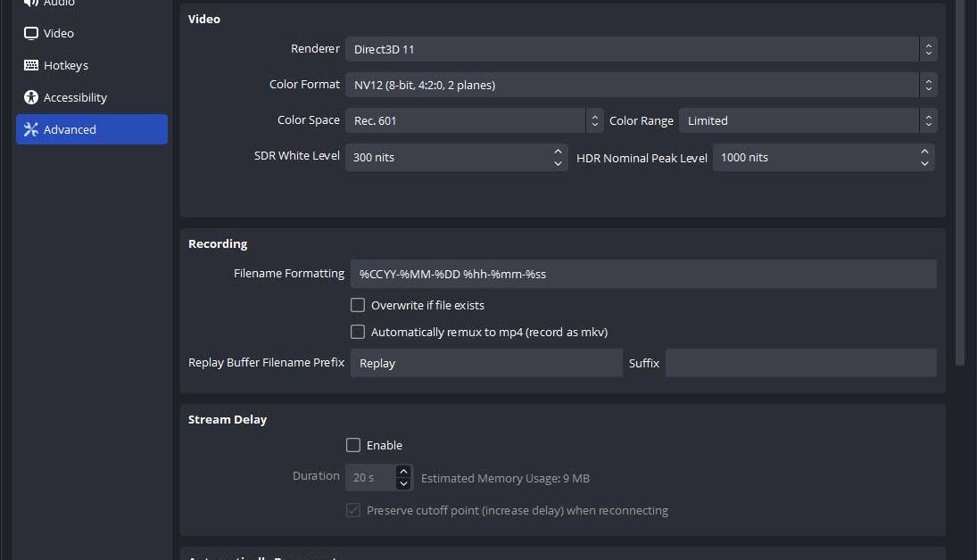Click the Suffix input field
This screenshot has width=977, height=560.
800,363
